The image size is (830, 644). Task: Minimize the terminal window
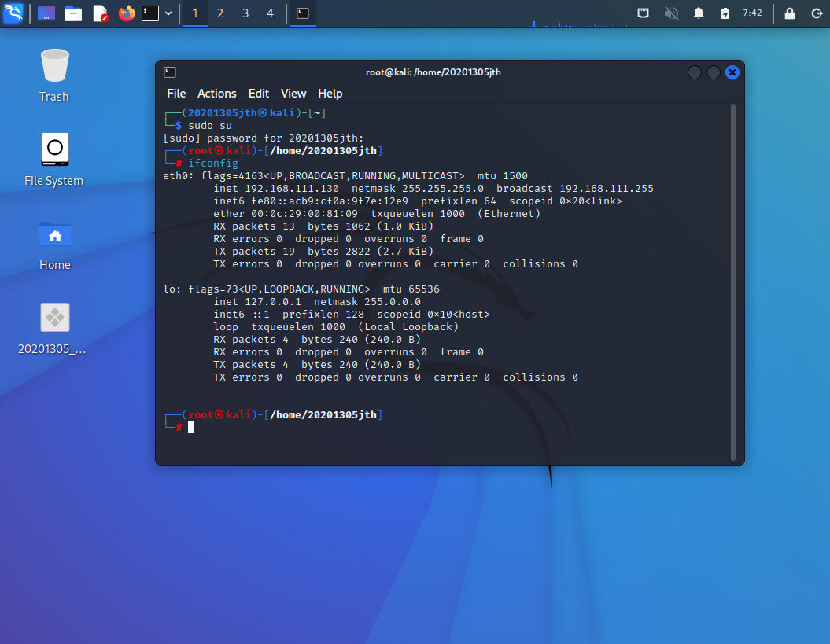tap(695, 72)
